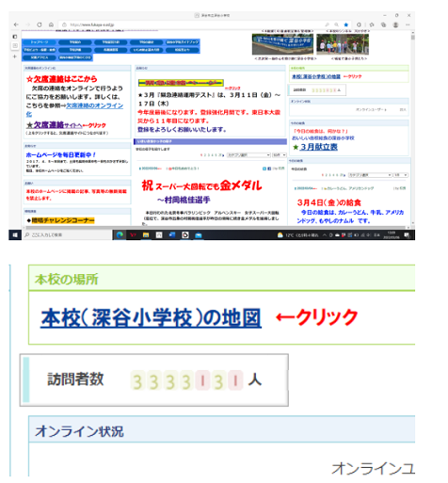Go to the browser home icon
Viewport: 448px width, 483px height.
pyautogui.click(x=51, y=24)
